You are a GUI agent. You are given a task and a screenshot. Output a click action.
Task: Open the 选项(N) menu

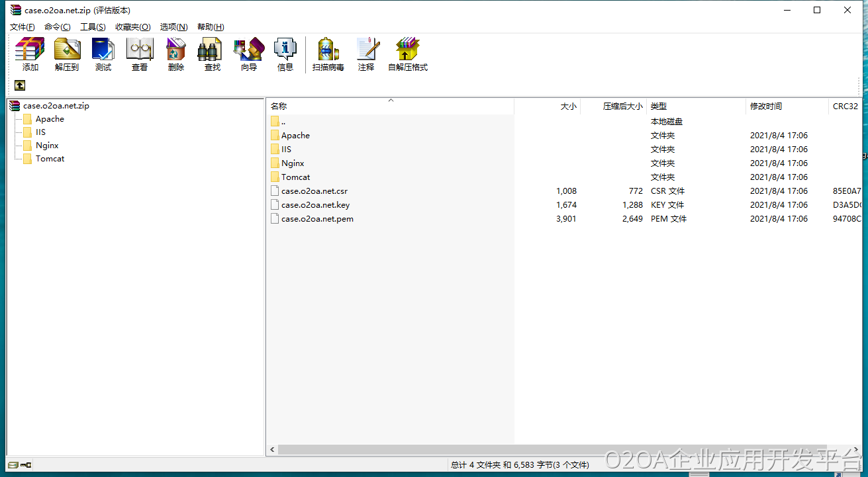coord(173,27)
